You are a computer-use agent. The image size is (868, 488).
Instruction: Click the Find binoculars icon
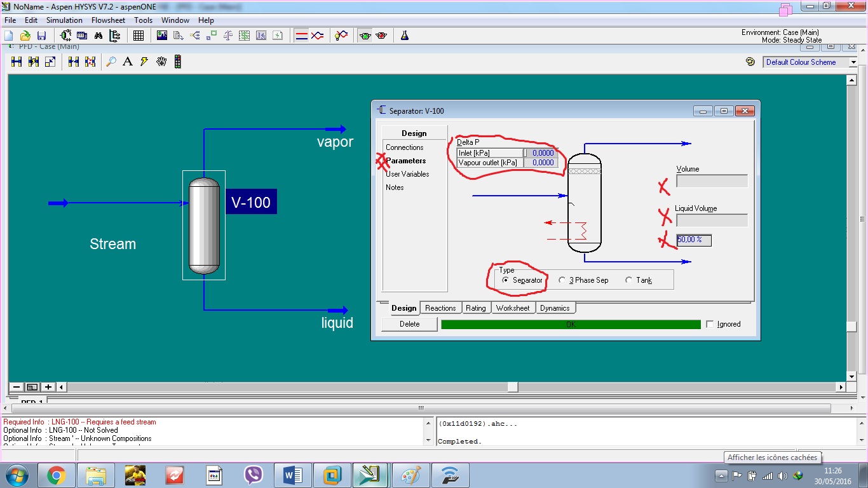click(97, 35)
